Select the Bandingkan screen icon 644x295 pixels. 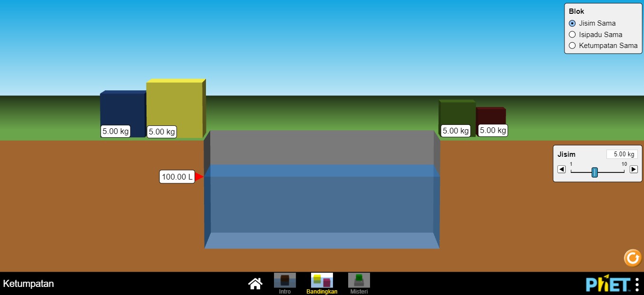pyautogui.click(x=322, y=281)
